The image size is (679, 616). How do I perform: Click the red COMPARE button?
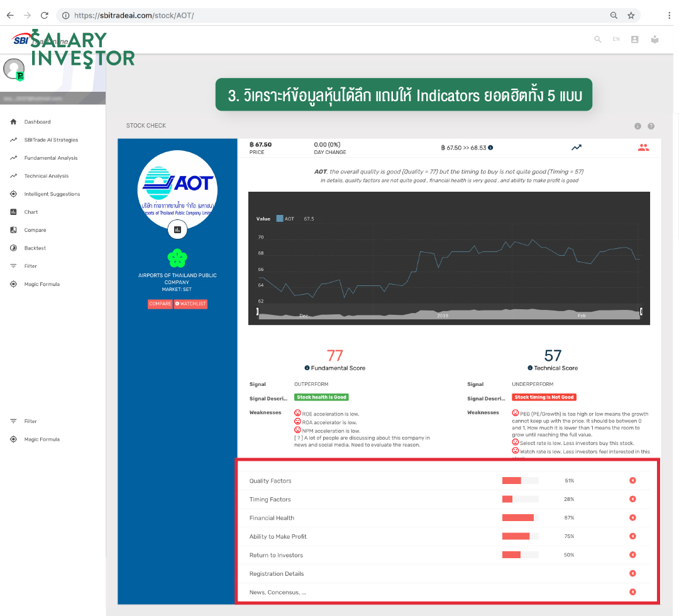(x=160, y=304)
